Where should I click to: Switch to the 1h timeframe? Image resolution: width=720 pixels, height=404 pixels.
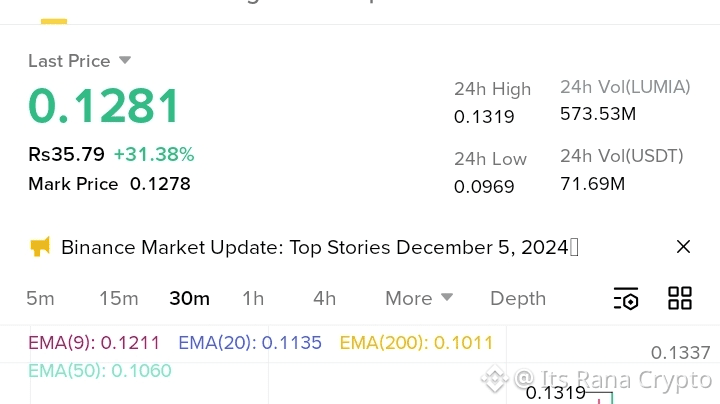[x=253, y=298]
